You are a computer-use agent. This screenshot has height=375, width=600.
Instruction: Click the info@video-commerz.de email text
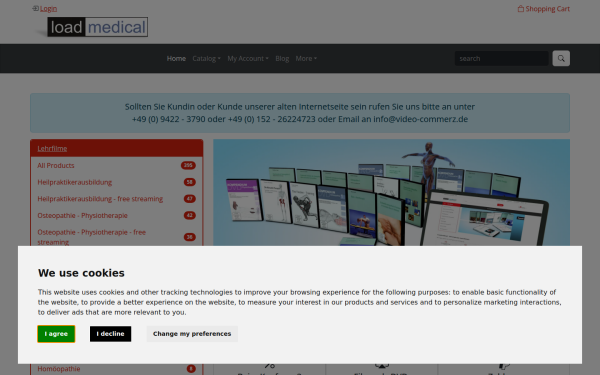click(421, 119)
